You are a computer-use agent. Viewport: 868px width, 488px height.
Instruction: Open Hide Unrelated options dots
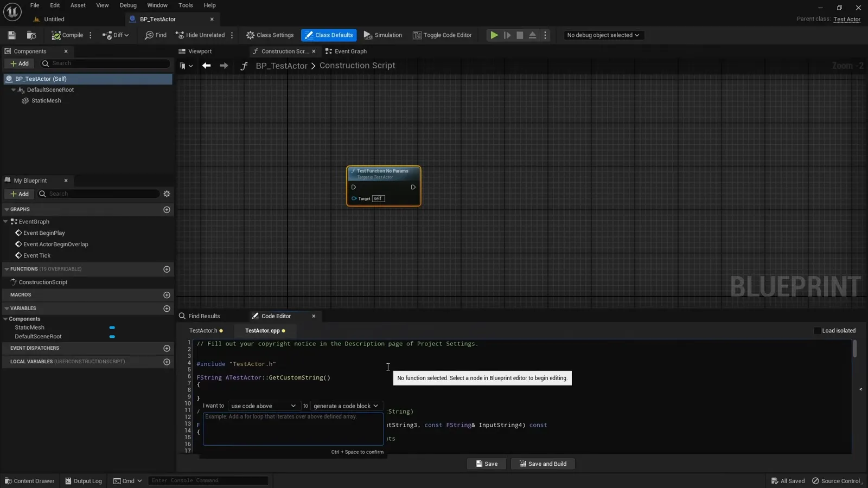232,35
